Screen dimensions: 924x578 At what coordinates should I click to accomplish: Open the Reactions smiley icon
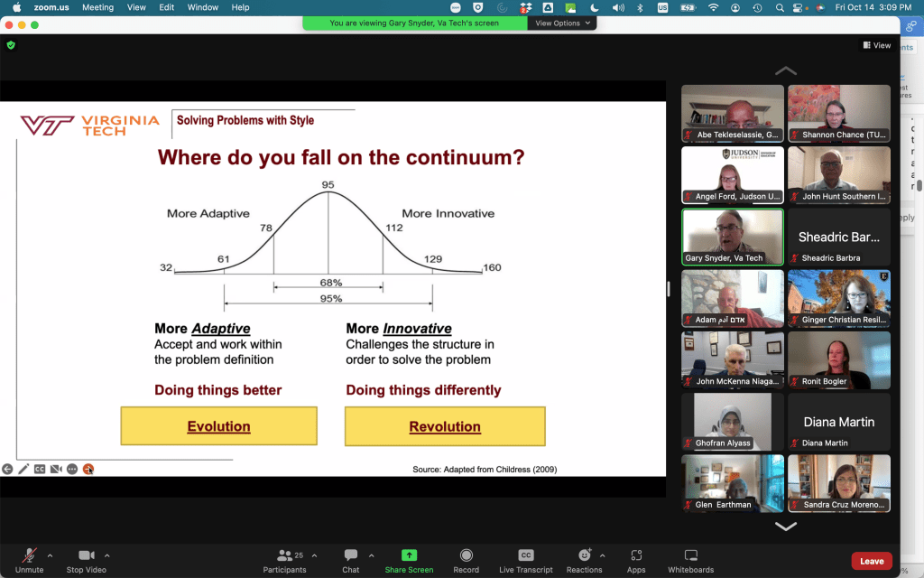[583, 555]
